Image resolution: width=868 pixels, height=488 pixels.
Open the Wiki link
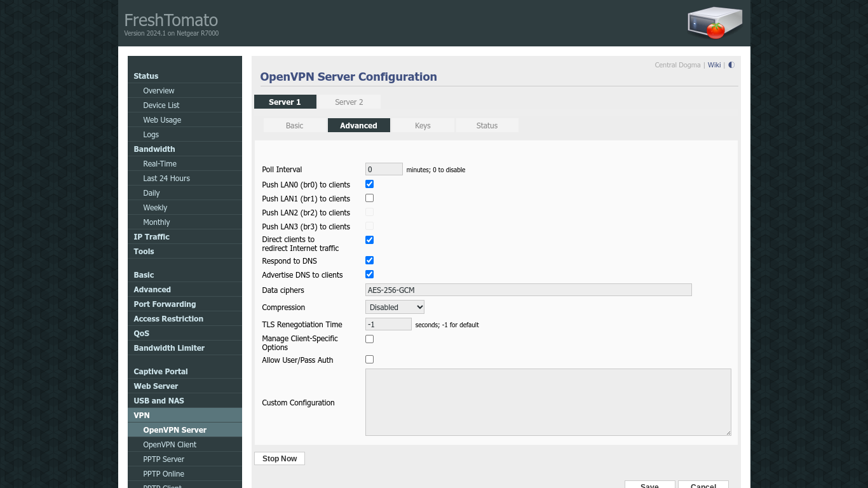(x=714, y=65)
